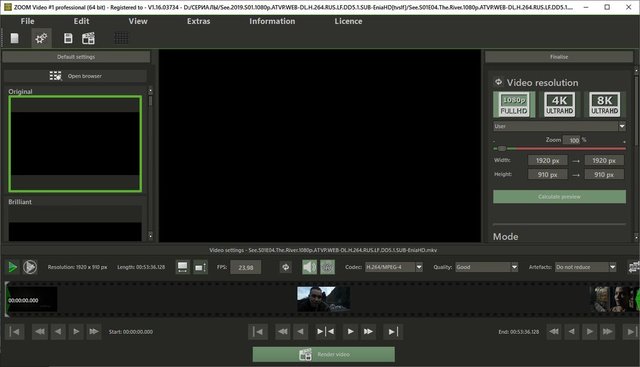The height and width of the screenshot is (367, 640).
Task: Step back one frame in End controls
Action: click(572, 331)
